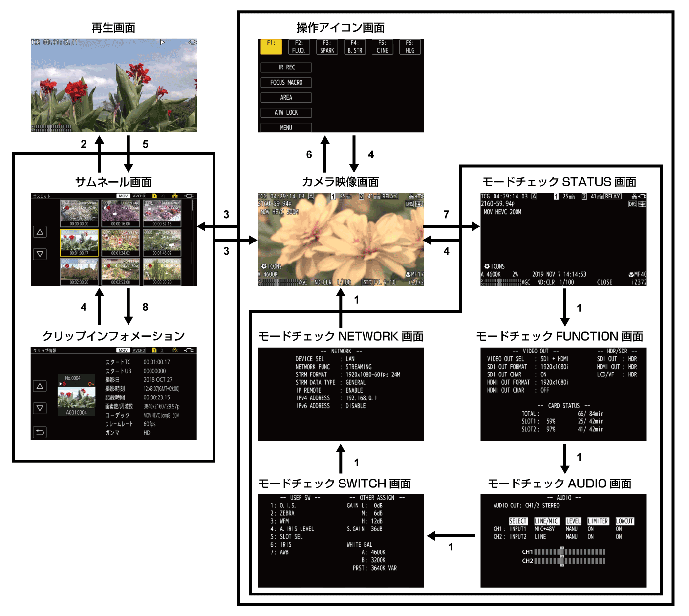Open MENU from the operation icon screen

[287, 127]
